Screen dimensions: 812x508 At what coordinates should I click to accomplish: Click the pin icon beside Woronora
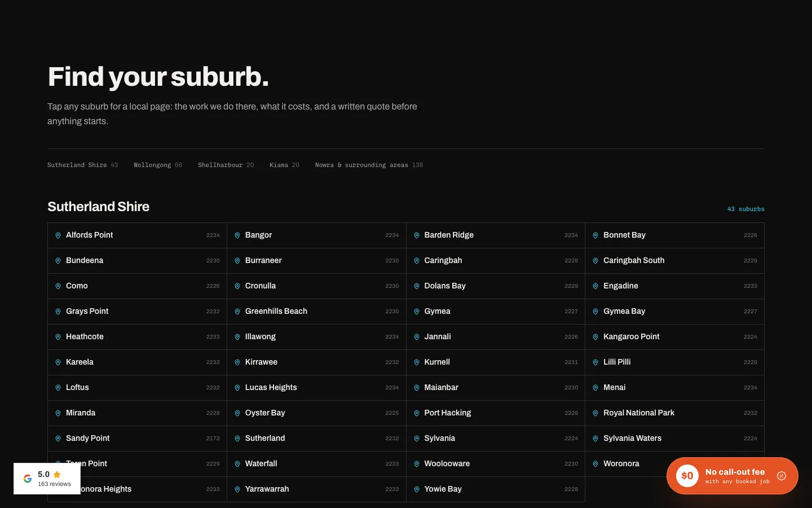(x=595, y=464)
